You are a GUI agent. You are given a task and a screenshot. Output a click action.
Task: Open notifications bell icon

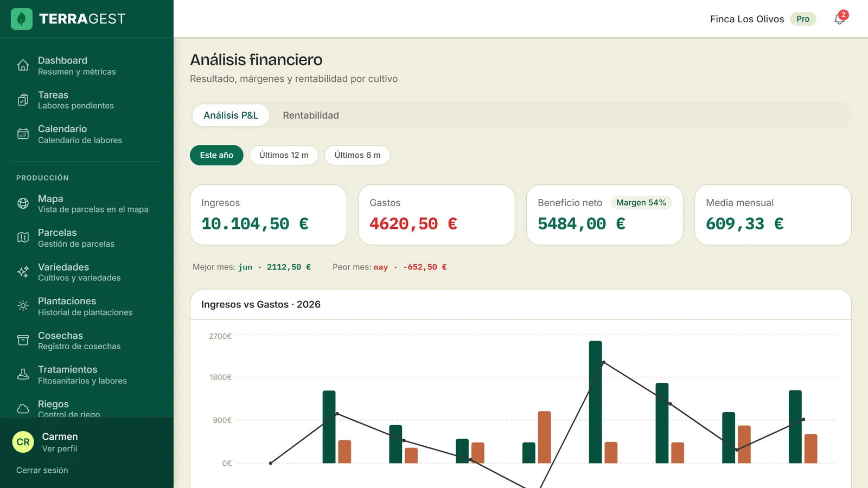click(839, 20)
